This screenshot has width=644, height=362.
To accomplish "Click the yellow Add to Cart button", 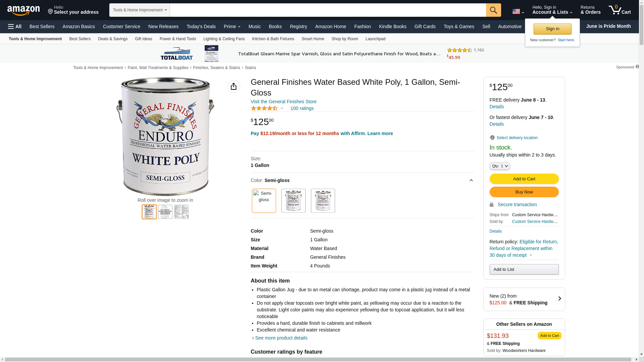I will click(524, 179).
